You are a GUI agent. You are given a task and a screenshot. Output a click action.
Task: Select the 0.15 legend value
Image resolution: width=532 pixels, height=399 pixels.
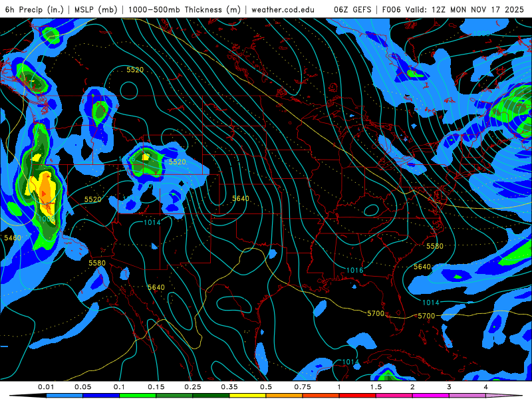pyautogui.click(x=156, y=387)
